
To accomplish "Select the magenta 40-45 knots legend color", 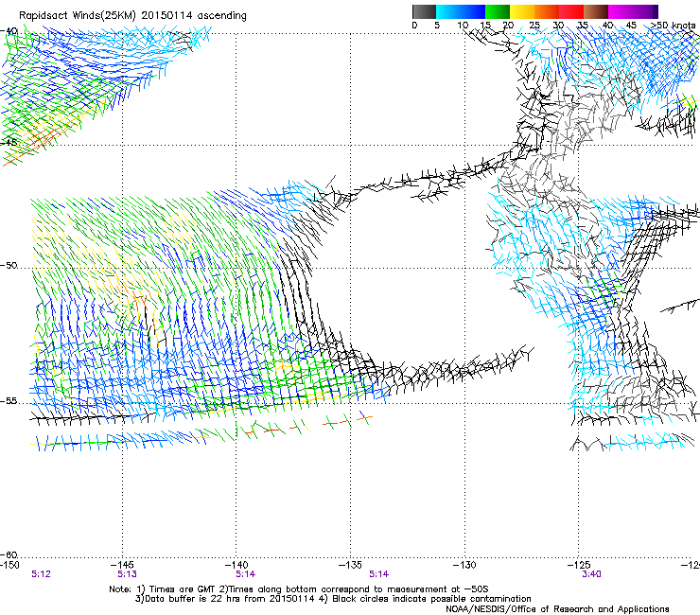I will pyautogui.click(x=621, y=11).
